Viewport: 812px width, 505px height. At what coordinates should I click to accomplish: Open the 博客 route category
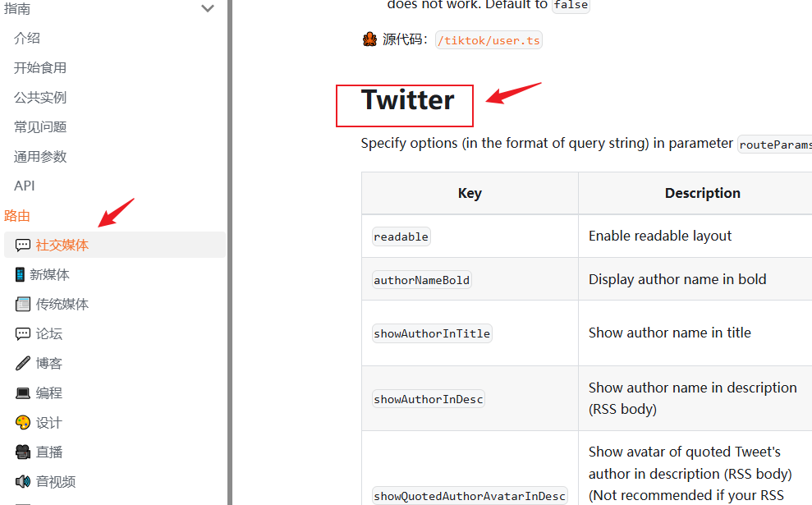tap(49, 363)
